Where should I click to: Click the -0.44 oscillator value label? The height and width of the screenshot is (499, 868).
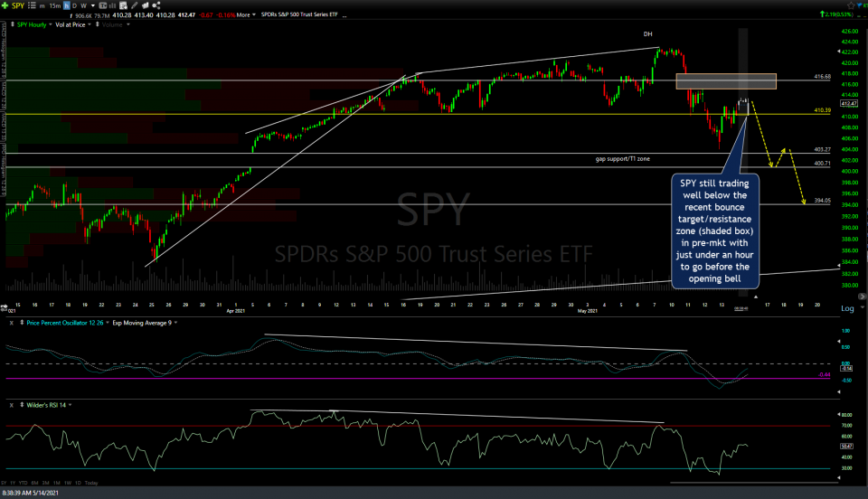pos(825,374)
